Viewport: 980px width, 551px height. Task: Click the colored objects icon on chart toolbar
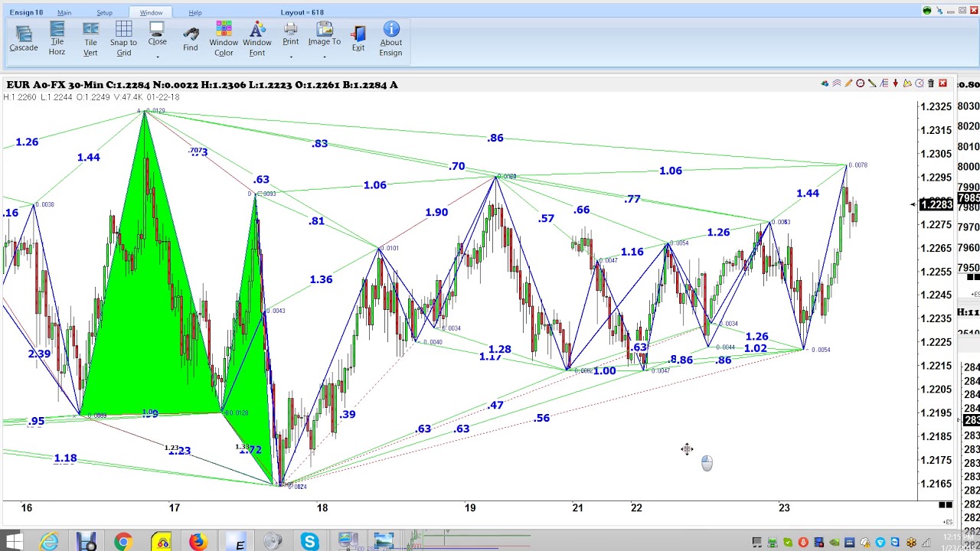[825, 83]
